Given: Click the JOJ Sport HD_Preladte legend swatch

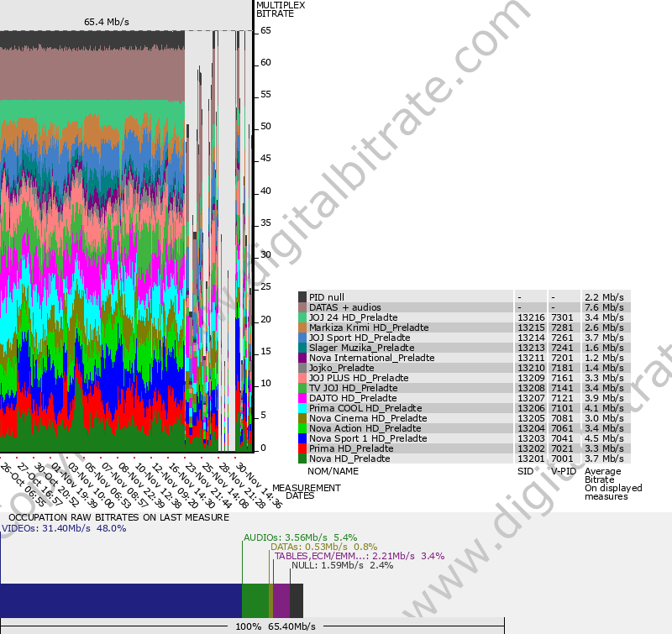Looking at the screenshot, I should click(302, 338).
